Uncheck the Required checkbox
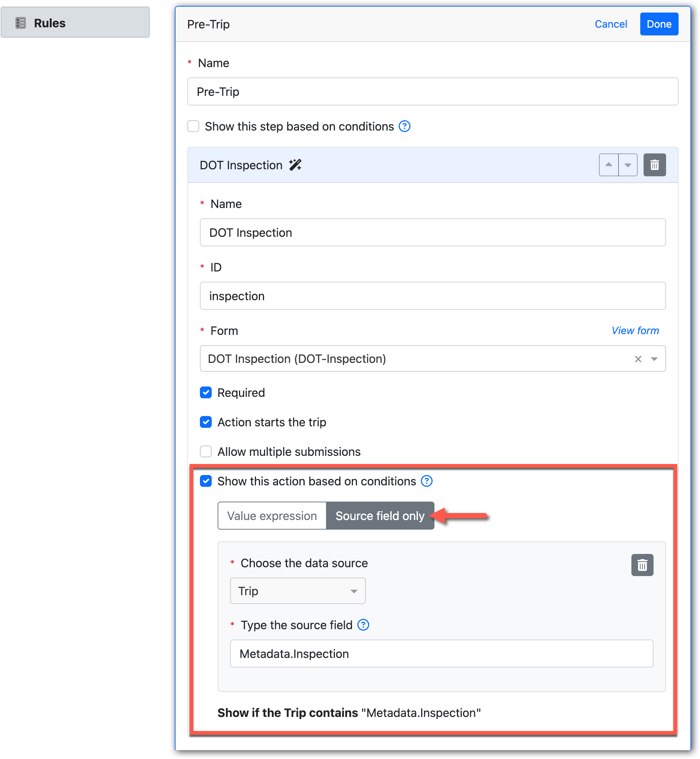Image resolution: width=700 pixels, height=759 pixels. (206, 393)
